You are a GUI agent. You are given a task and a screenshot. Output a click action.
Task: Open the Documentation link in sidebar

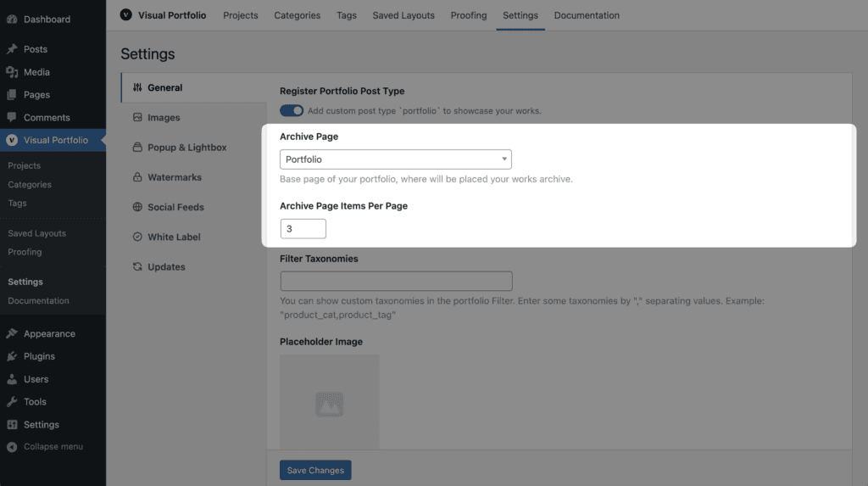tap(38, 300)
